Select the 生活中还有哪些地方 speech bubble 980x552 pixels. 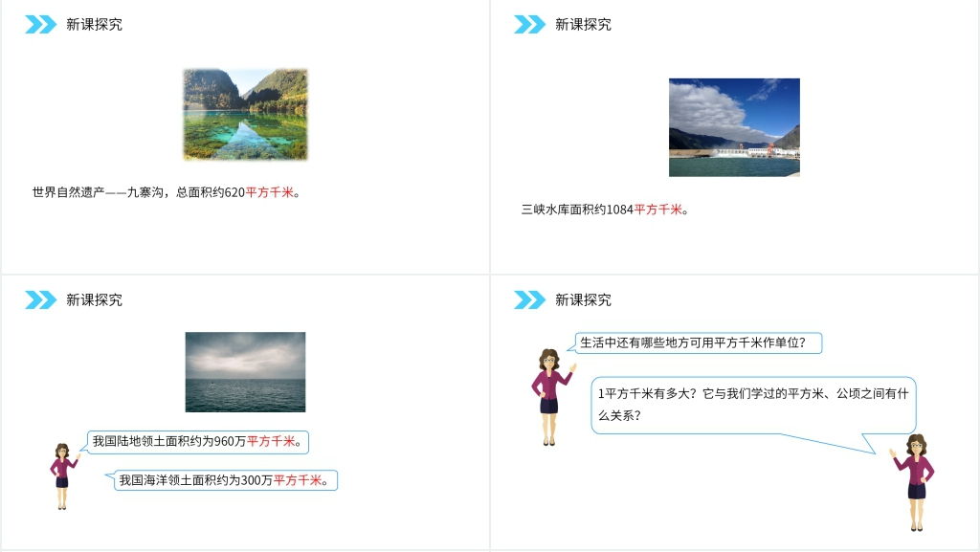click(x=699, y=342)
